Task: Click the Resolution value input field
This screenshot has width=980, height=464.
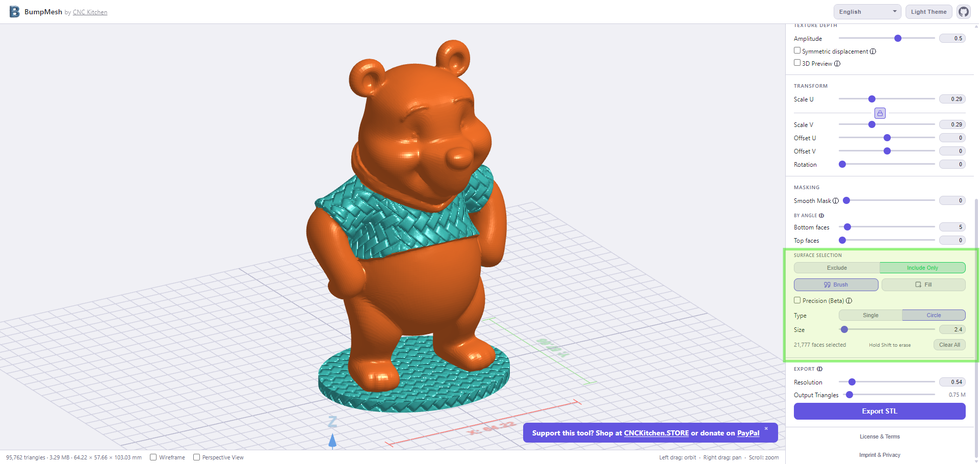Action: [952, 382]
